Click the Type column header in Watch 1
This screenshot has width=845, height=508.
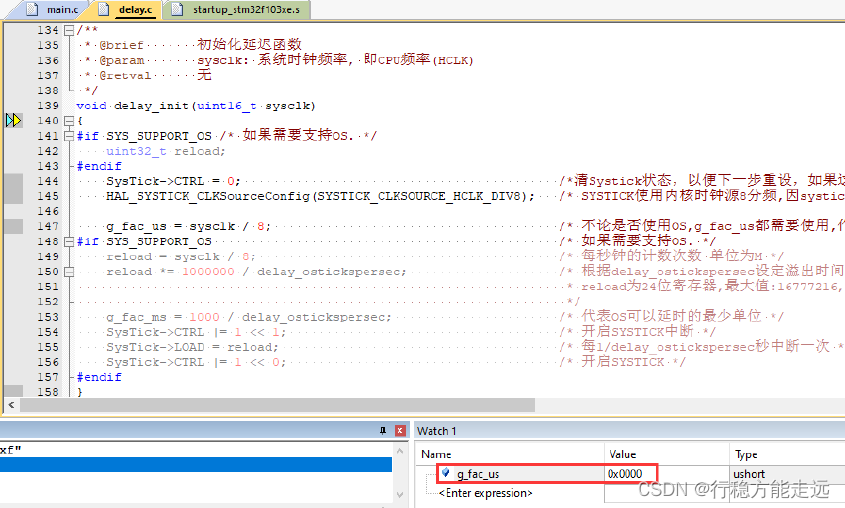coord(746,454)
